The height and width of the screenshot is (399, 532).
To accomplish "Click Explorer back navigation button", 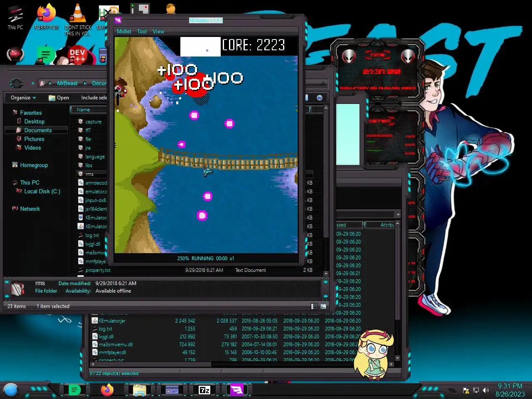I will coord(16,83).
